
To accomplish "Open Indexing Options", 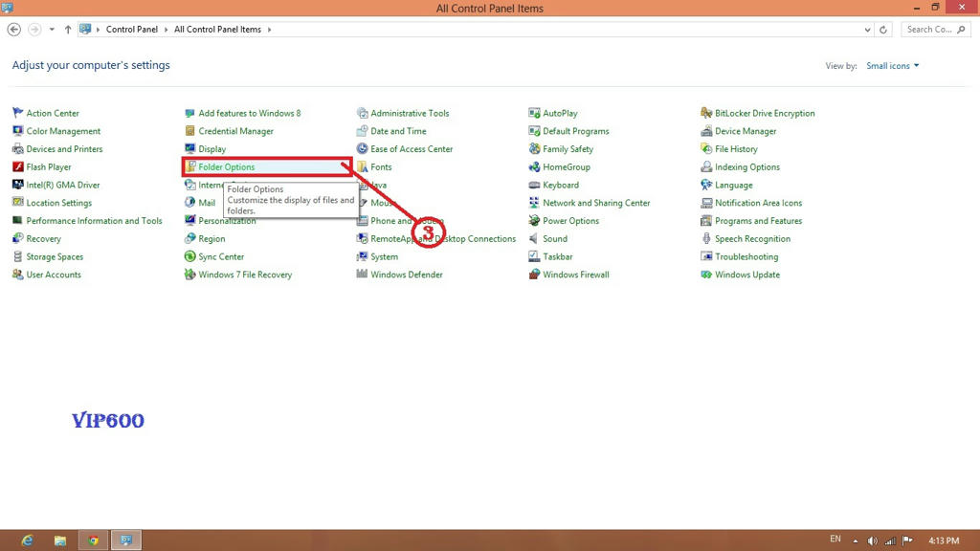I will 746,166.
